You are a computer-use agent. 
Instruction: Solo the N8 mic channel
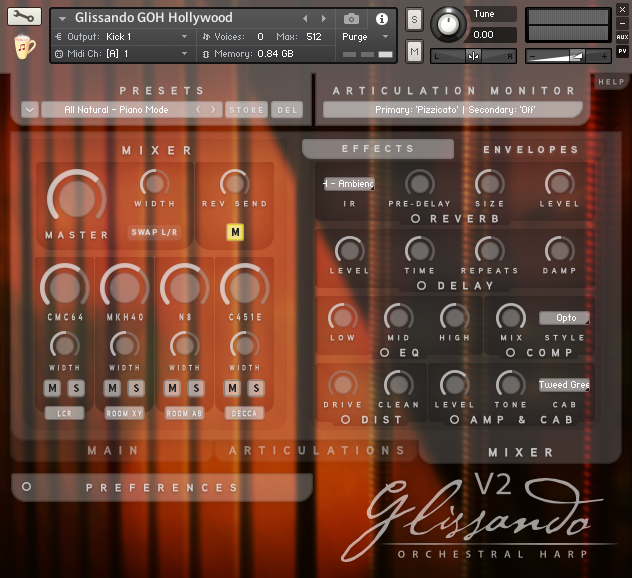(x=196, y=388)
